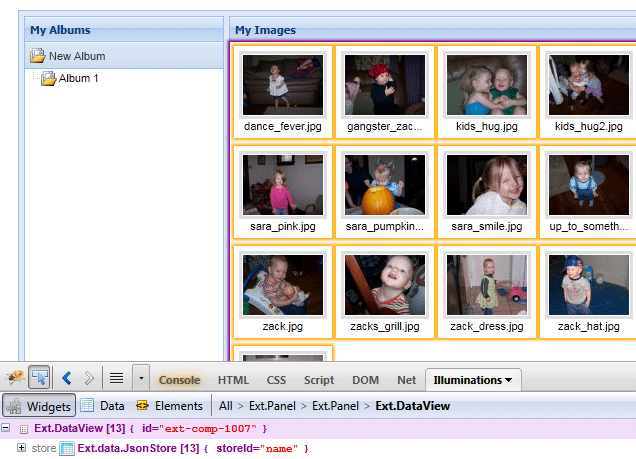
Task: Click the zacks_grill.jpg file name
Action: [385, 326]
